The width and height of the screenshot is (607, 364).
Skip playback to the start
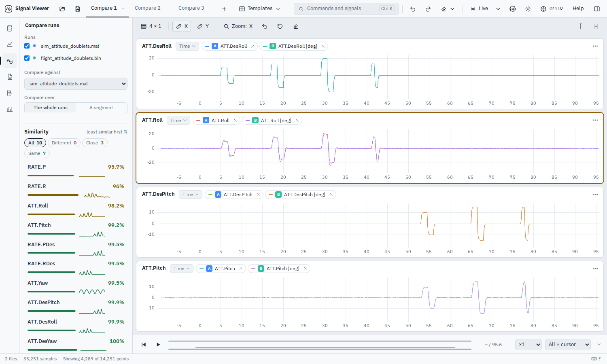click(144, 345)
